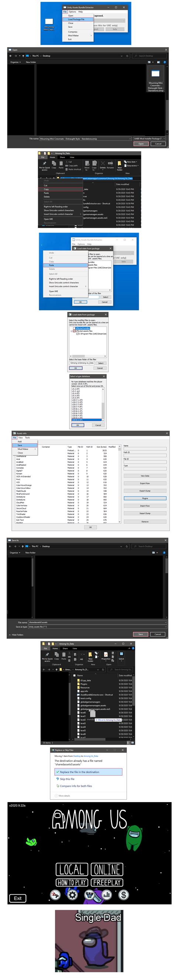The image size is (175, 980).
Task: Choose Compress in UABE File menu
Action: pyautogui.click(x=78, y=32)
